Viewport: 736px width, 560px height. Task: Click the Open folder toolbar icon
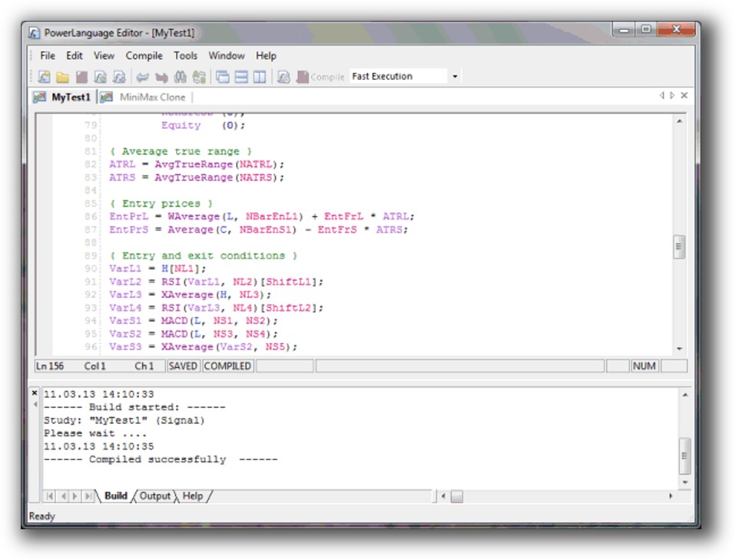coord(63,77)
